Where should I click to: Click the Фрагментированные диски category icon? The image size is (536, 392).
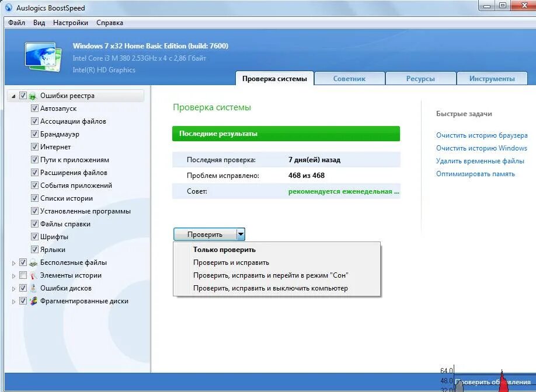click(33, 301)
